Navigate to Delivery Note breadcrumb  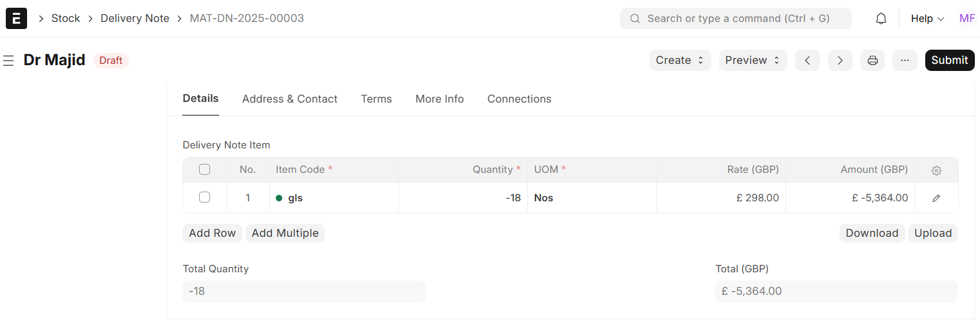[x=135, y=19]
